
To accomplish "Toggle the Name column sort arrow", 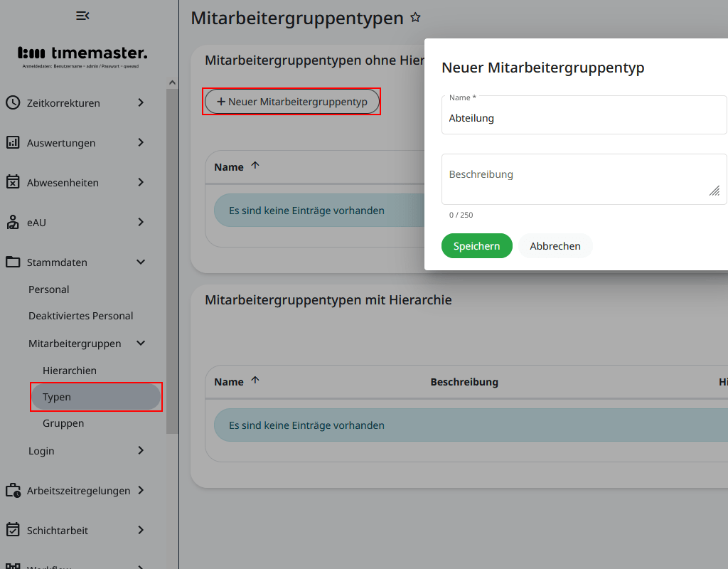I will (x=255, y=166).
